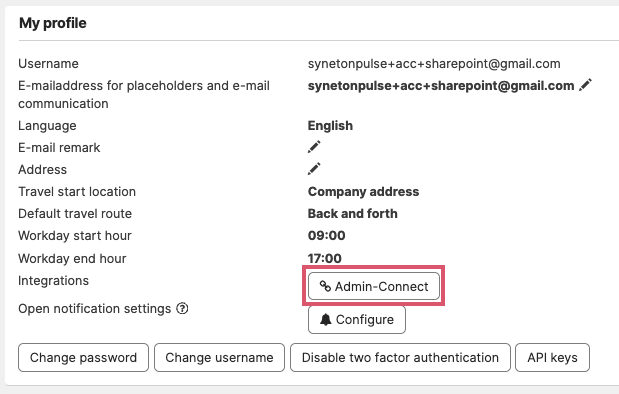The width and height of the screenshot is (619, 394).
Task: Click the Language label
Action: (x=47, y=126)
